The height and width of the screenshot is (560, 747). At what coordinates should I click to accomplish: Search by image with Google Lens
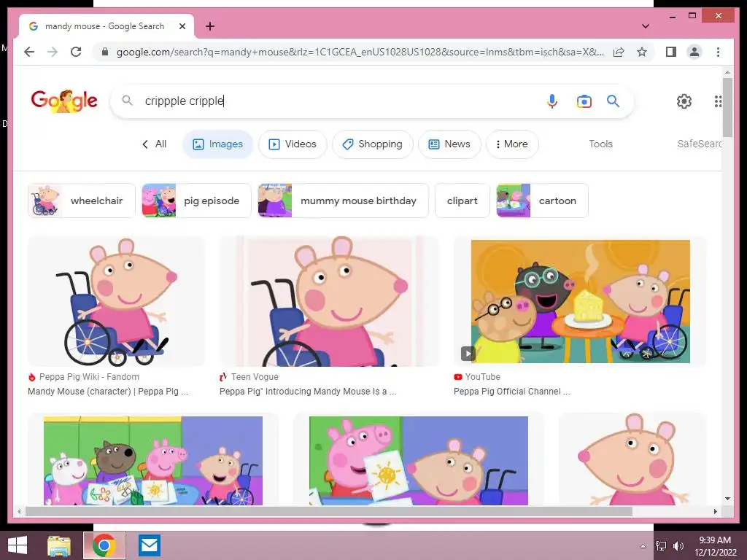point(584,101)
